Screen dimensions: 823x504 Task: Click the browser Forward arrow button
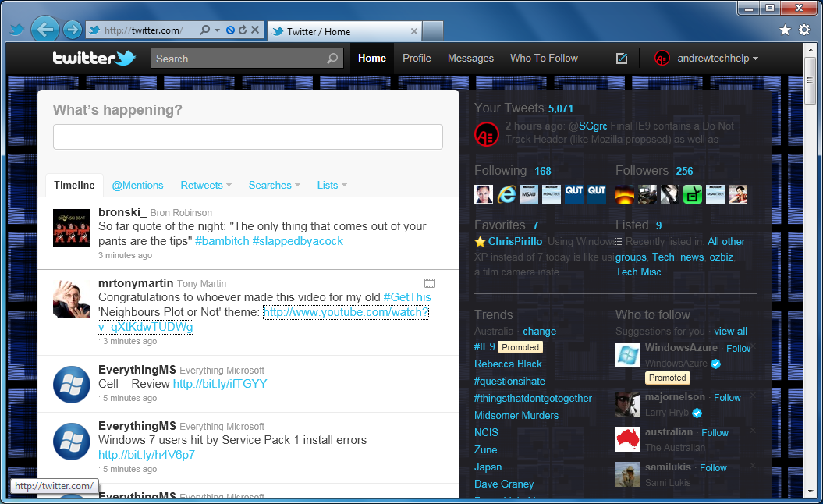(x=73, y=30)
